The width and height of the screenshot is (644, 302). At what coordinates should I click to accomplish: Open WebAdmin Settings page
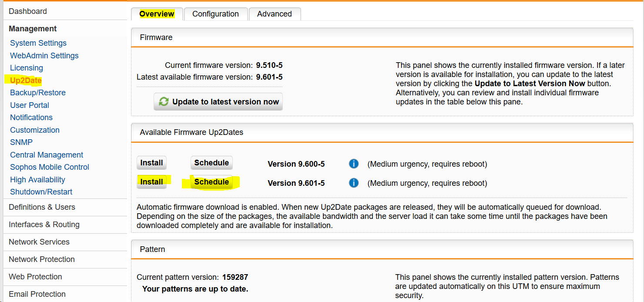(44, 56)
